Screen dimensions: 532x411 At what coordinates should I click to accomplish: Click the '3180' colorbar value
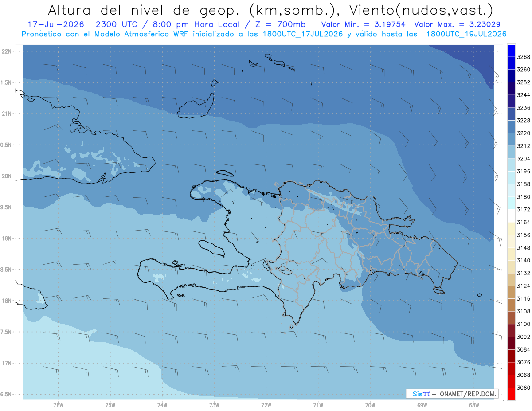click(x=524, y=197)
